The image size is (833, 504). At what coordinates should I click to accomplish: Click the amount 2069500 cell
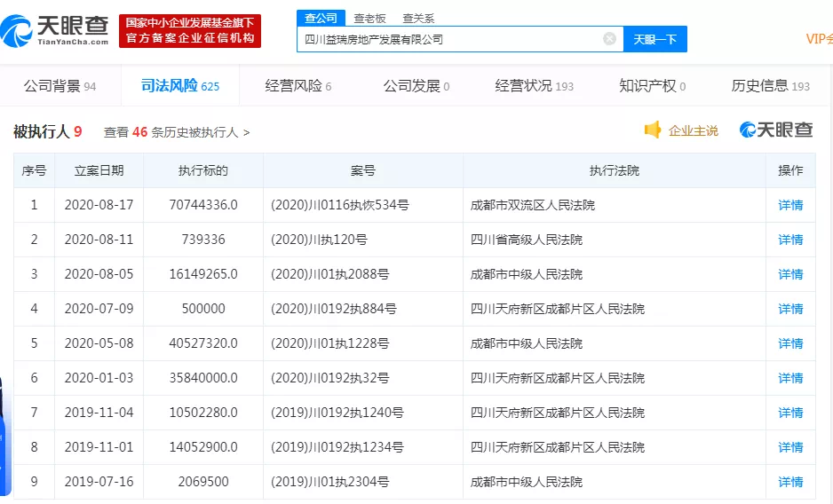pos(203,482)
